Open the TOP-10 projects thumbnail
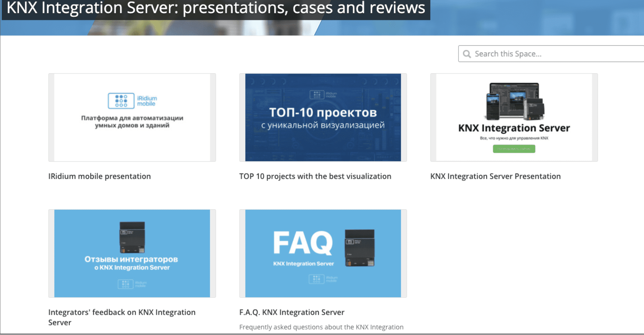Viewport: 644px width, 335px height. click(323, 117)
